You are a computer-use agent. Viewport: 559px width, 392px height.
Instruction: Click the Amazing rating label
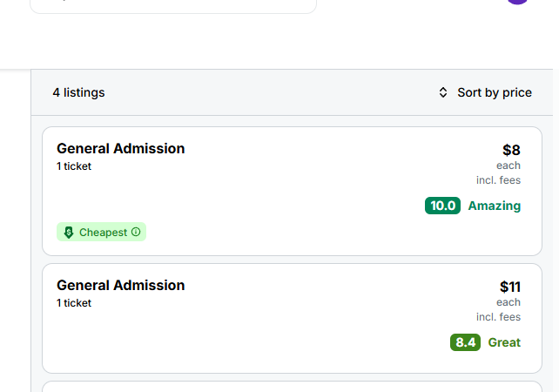[494, 206]
